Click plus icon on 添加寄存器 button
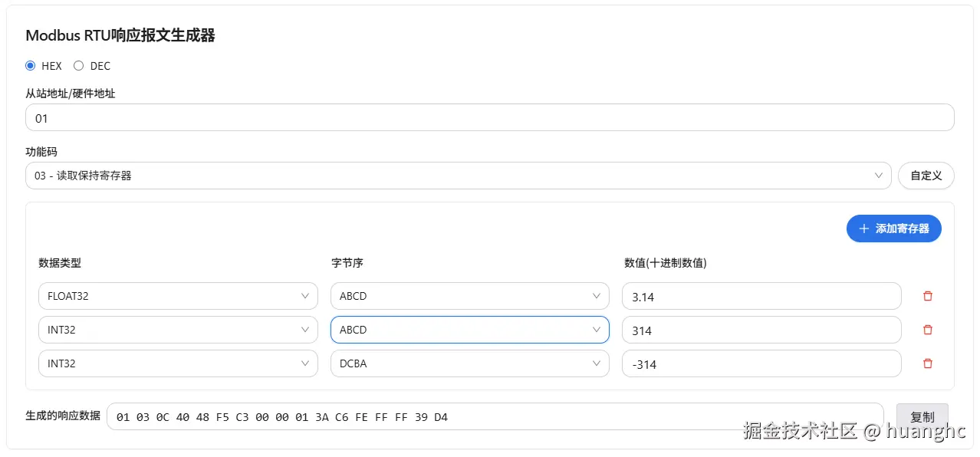Screen dimensions: 980x457 [x=864, y=228]
